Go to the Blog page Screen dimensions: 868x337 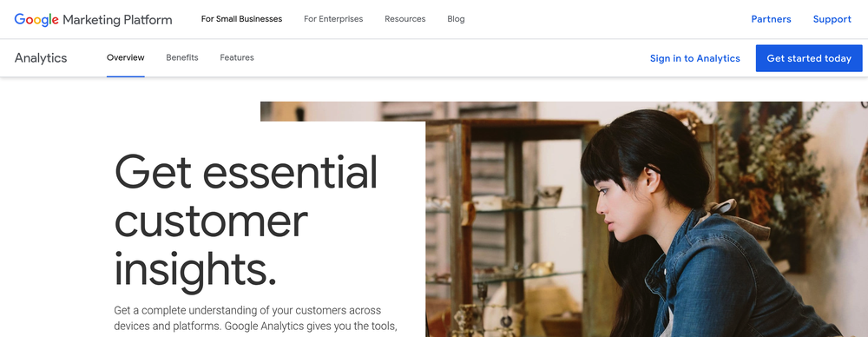457,19
